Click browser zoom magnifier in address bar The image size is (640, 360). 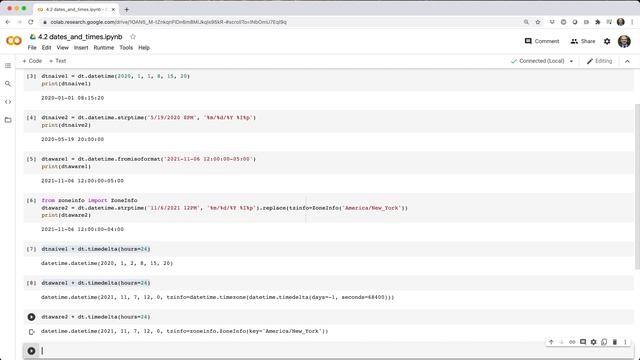527,22
